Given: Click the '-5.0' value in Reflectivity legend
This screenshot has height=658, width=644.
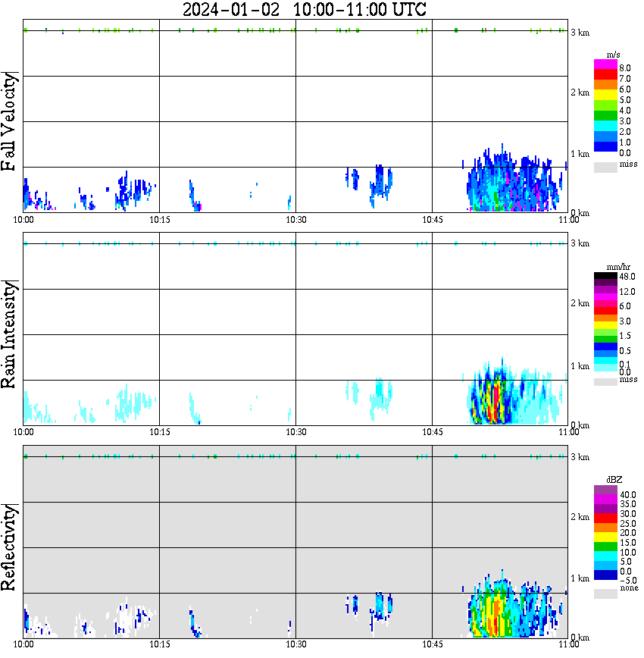Looking at the screenshot, I should pos(627,581).
